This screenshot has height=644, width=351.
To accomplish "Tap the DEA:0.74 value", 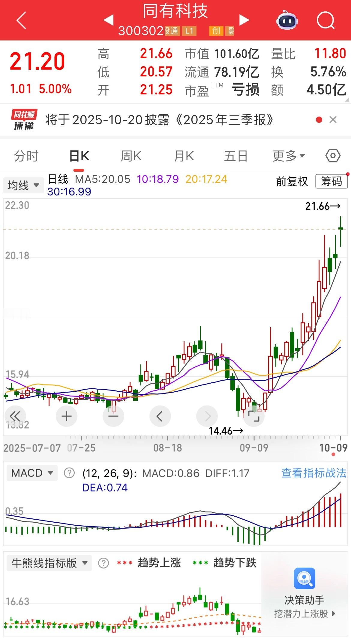I will tap(105, 488).
